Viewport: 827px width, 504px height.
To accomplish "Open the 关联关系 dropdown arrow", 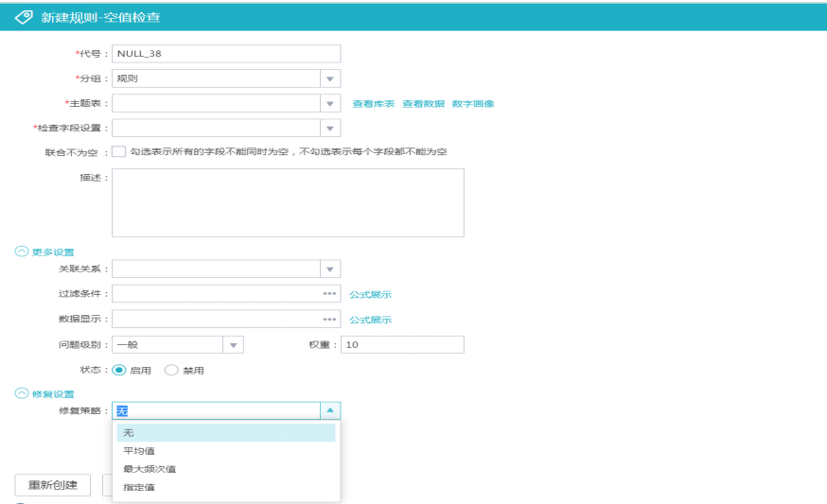I will (x=330, y=269).
